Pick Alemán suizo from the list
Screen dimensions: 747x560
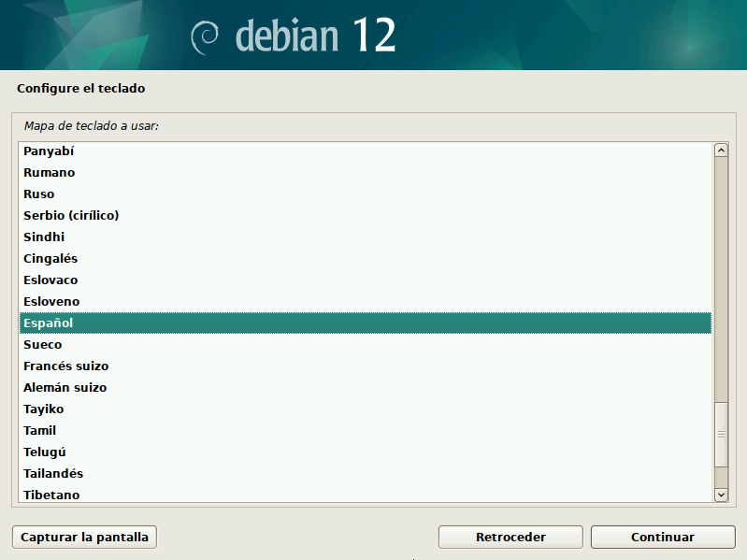click(65, 388)
